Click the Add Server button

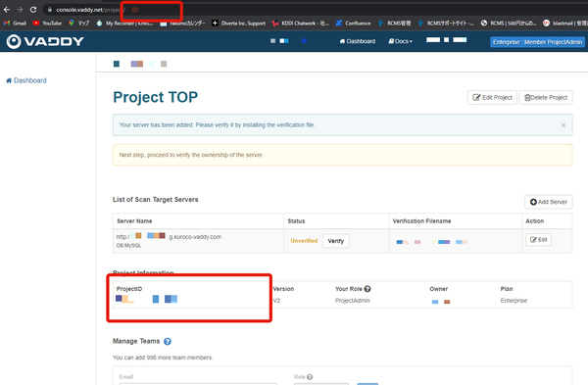point(548,202)
